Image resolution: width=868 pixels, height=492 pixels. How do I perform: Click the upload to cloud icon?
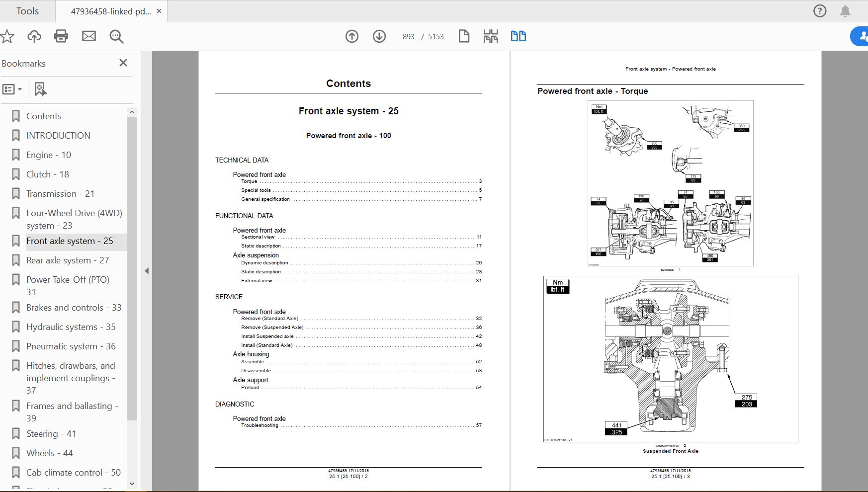(34, 36)
